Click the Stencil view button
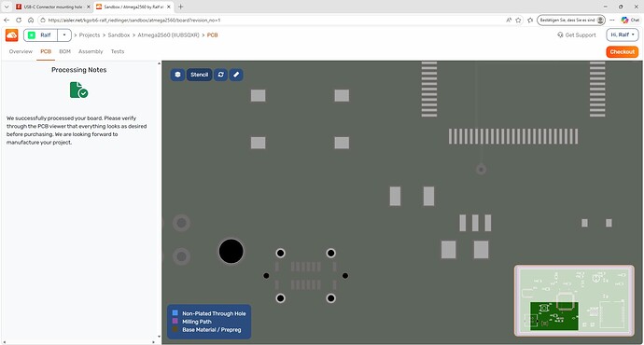The height and width of the screenshot is (345, 644). tap(199, 75)
